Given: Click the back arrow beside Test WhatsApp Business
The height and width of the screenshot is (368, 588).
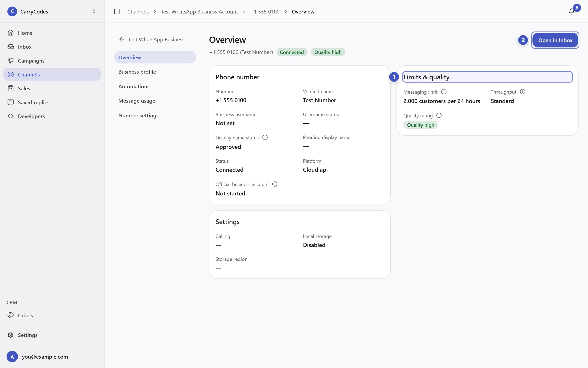Looking at the screenshot, I should pyautogui.click(x=121, y=39).
